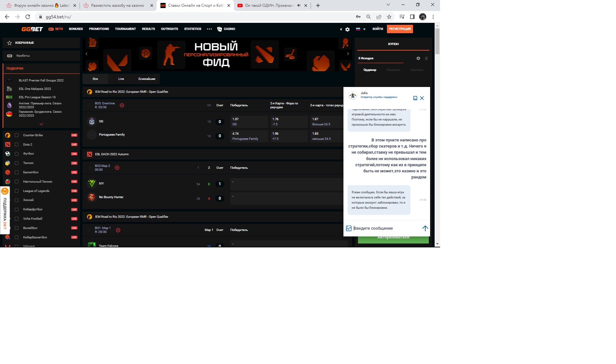Open the Chrome profile avatar

pyautogui.click(x=423, y=17)
